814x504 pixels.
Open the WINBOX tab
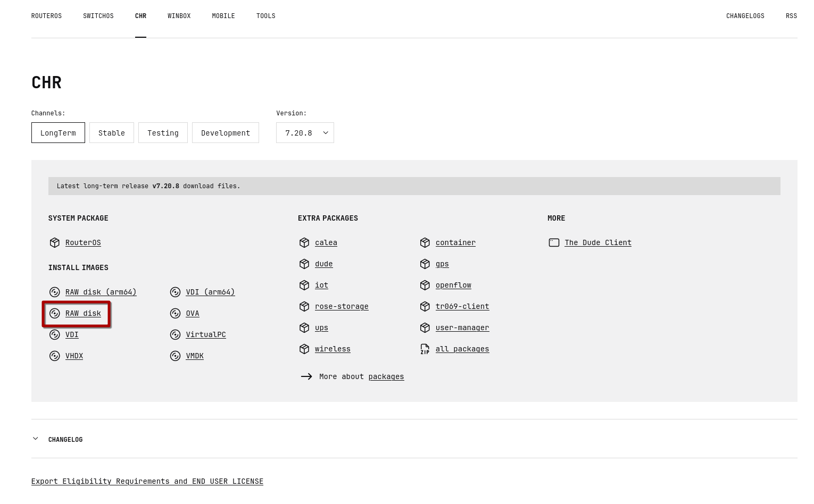click(x=179, y=16)
